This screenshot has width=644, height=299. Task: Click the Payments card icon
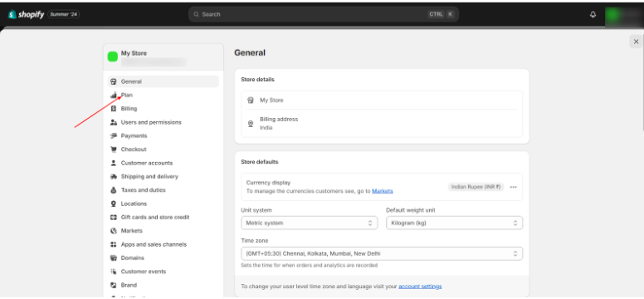coord(114,135)
